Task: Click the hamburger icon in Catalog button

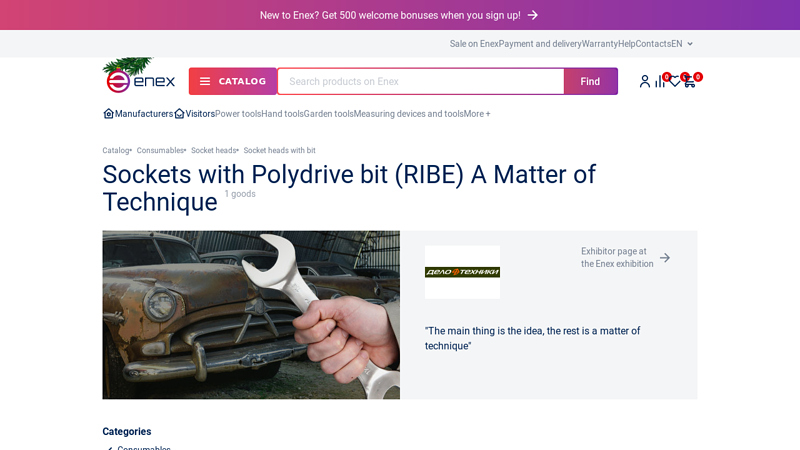Action: pyautogui.click(x=205, y=81)
